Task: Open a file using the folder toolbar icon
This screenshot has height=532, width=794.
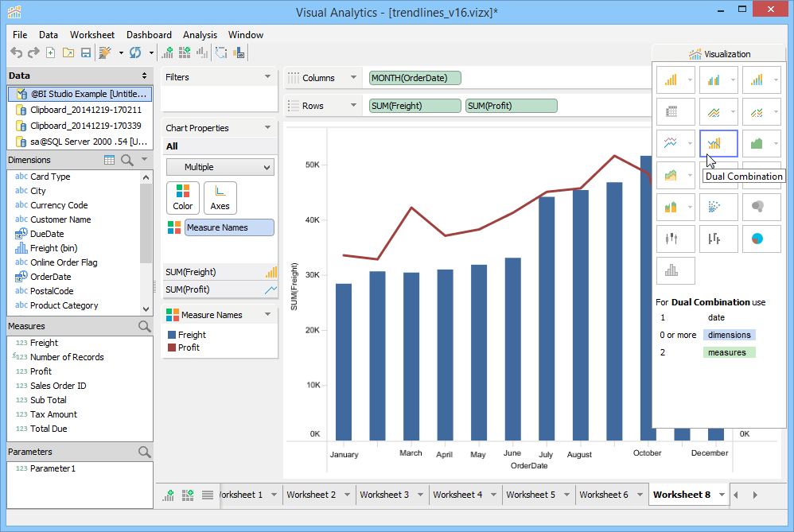Action: 68,52
